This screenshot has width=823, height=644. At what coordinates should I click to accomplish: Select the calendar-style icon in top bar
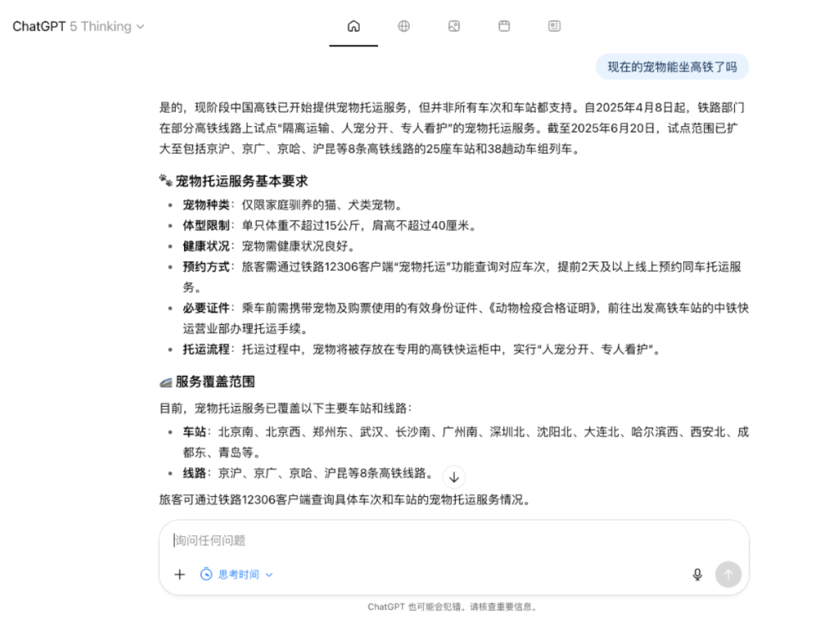(504, 26)
